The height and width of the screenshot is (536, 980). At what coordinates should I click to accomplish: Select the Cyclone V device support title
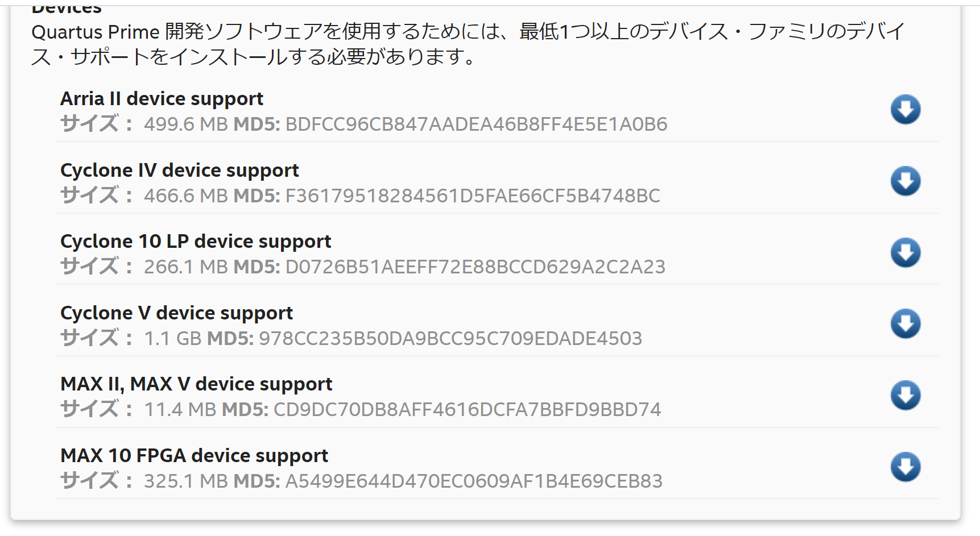(176, 312)
